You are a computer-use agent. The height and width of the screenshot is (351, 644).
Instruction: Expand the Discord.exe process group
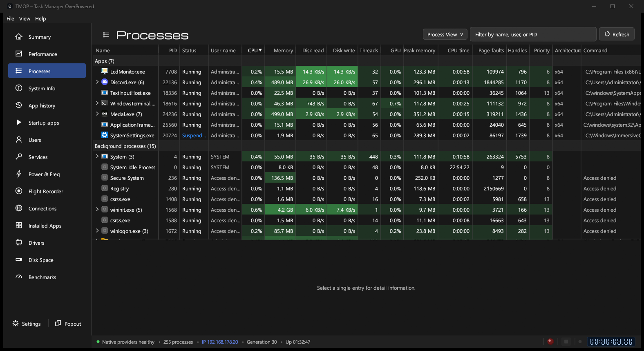tap(97, 82)
